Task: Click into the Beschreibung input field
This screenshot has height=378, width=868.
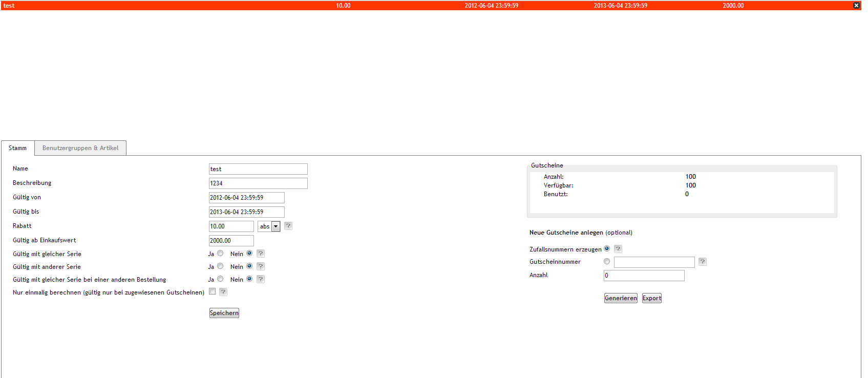Action: (x=258, y=183)
